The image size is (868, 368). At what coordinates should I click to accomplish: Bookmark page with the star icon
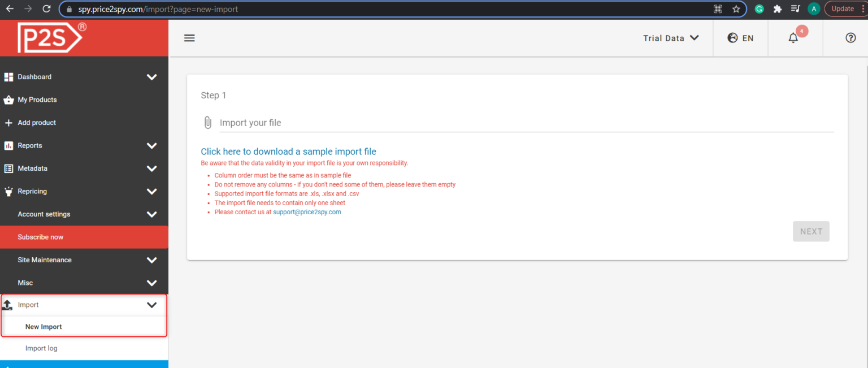click(736, 9)
